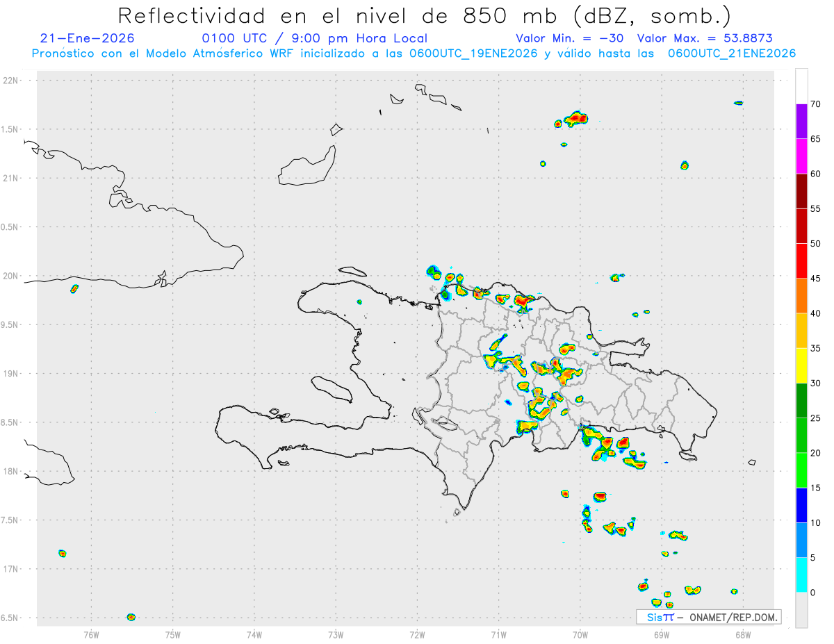
Task: Click the longitude label '68W'
Action: 743,634
